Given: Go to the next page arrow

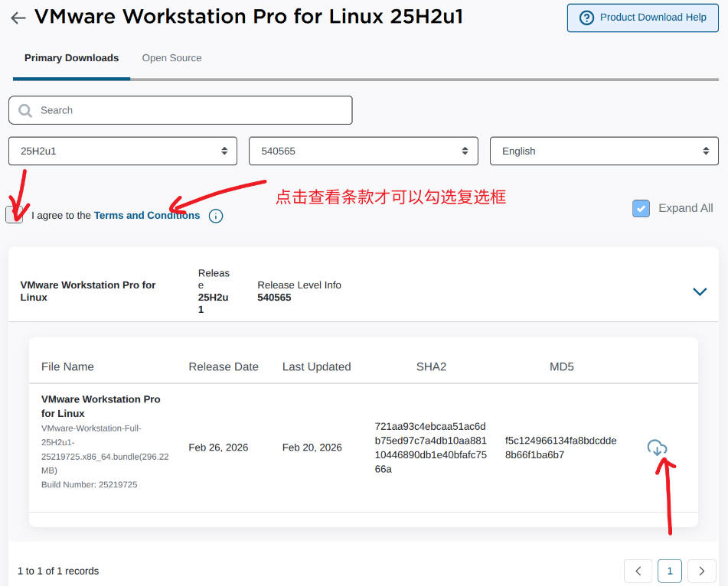Looking at the screenshot, I should pos(701,571).
